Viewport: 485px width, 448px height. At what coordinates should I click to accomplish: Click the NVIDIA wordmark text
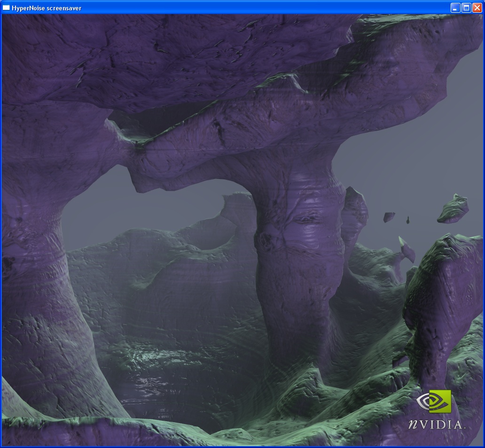click(x=436, y=424)
